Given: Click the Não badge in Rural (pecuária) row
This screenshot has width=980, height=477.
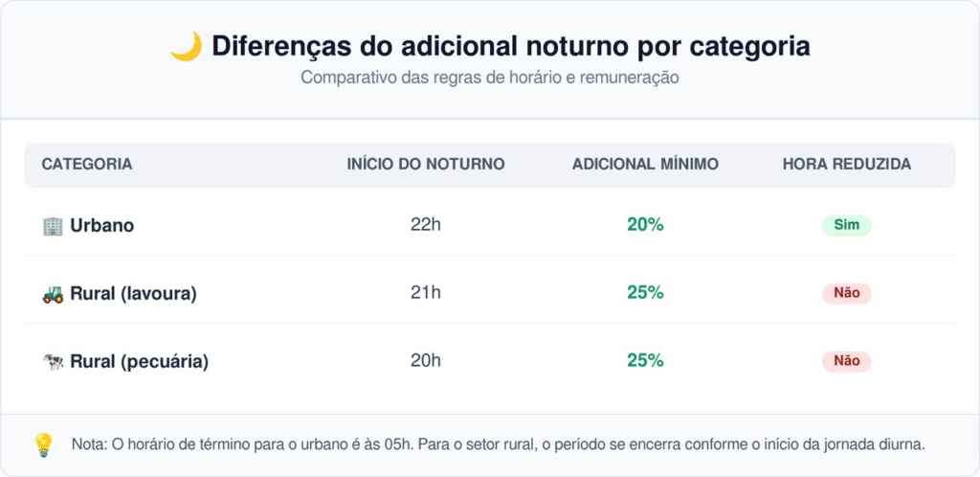Looking at the screenshot, I should 846,361.
